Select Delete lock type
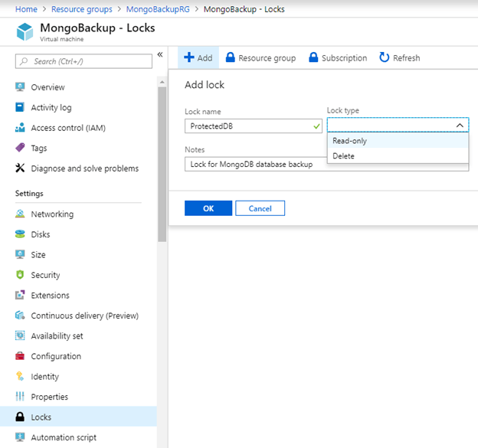Viewport: 478px width, 448px height. [x=398, y=155]
